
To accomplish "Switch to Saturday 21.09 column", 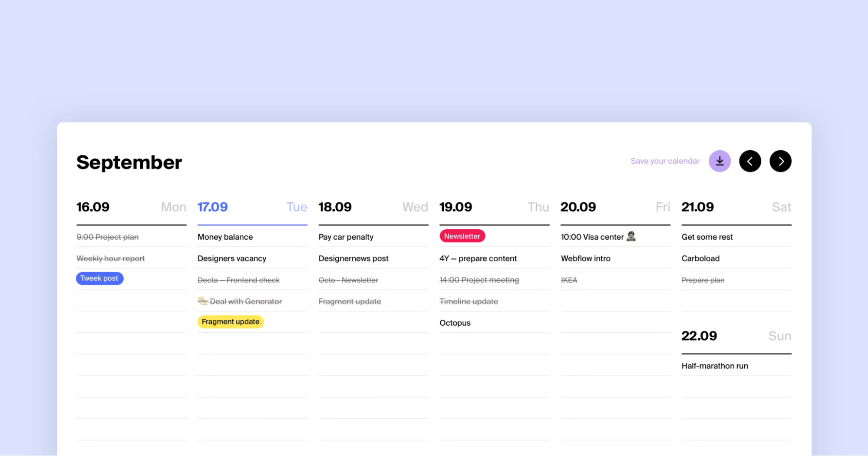I will click(697, 207).
